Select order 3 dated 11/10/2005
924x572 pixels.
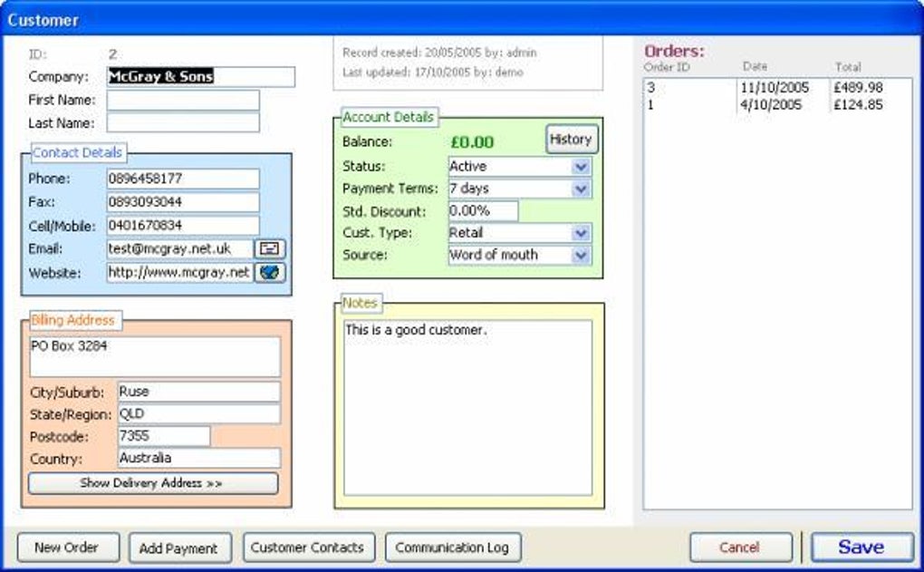[x=777, y=88]
